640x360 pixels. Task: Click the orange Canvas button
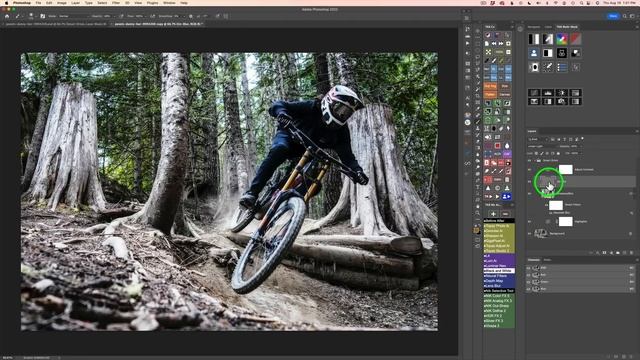click(505, 94)
